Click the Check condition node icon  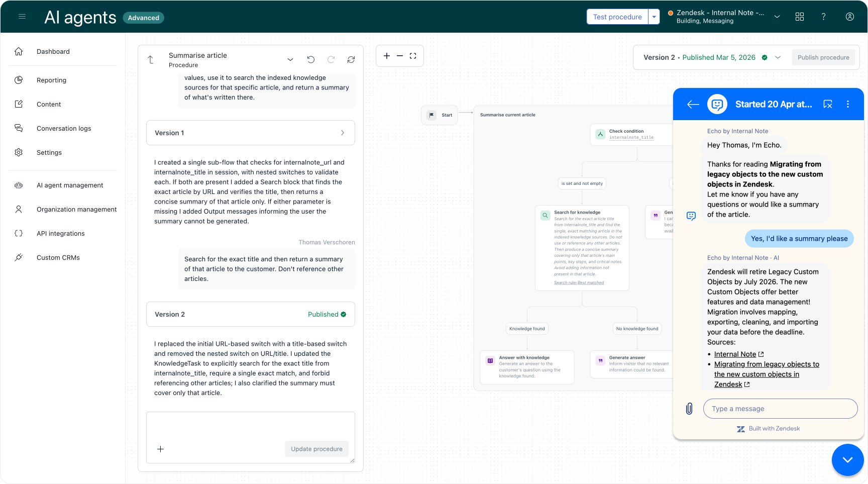[x=600, y=134]
